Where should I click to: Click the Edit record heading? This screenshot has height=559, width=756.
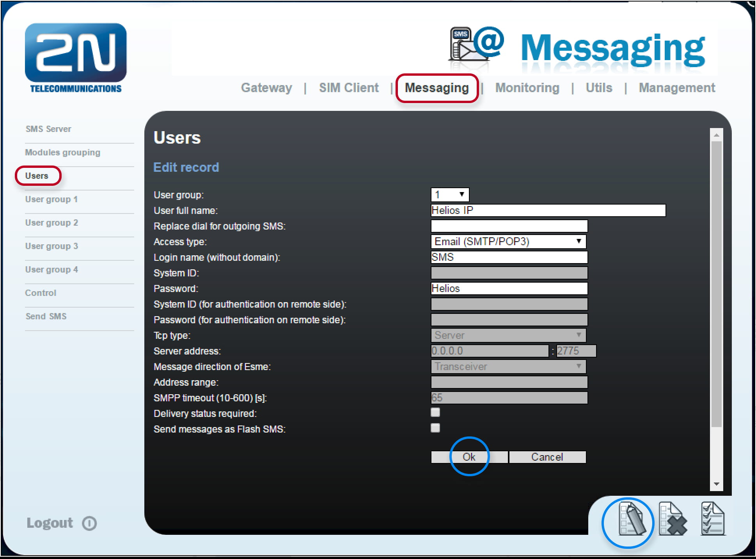coord(186,167)
